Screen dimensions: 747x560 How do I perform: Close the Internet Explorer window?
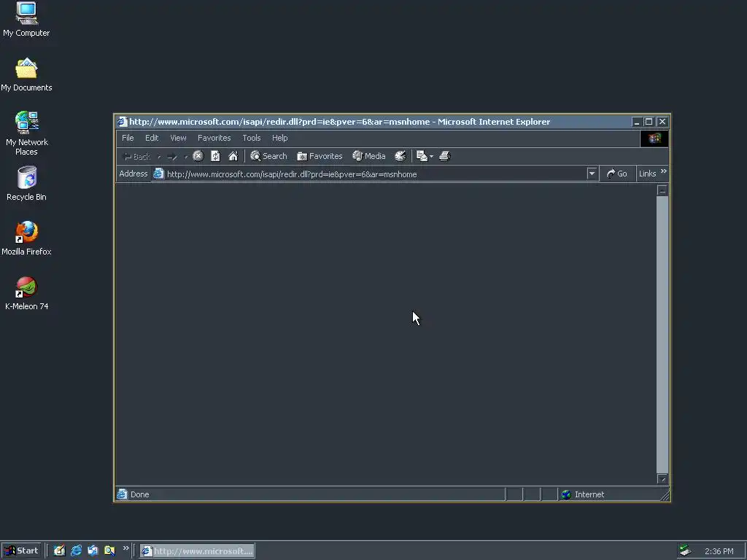coord(662,122)
